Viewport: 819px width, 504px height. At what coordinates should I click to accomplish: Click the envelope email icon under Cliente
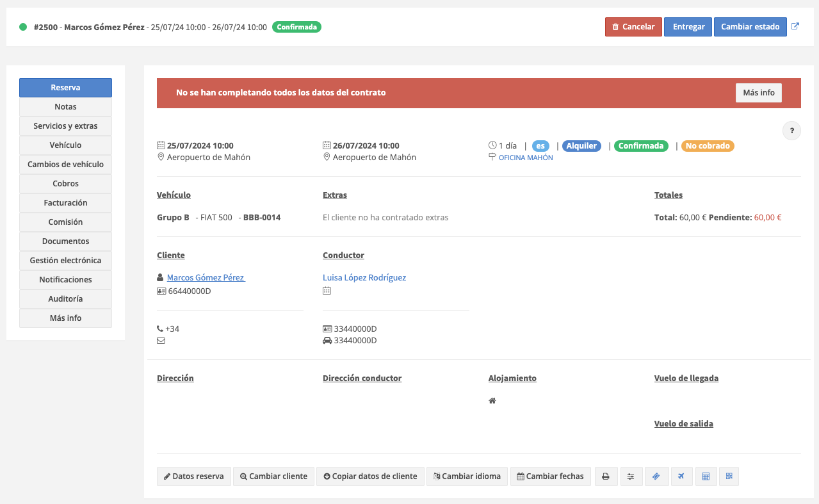pos(161,341)
